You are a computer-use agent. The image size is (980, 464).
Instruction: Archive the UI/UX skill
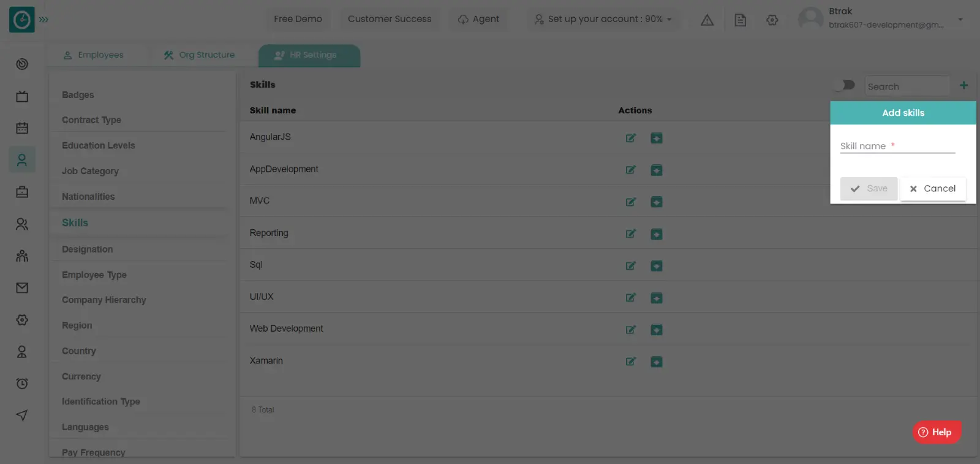point(656,297)
